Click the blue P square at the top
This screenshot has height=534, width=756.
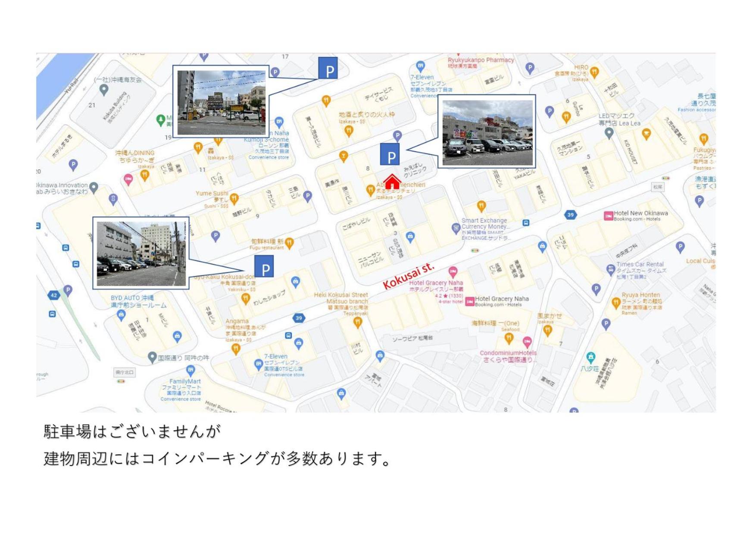pos(328,68)
